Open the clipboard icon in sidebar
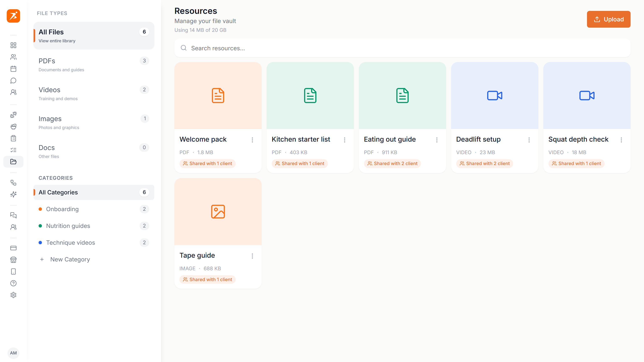This screenshot has width=644, height=362. click(x=13, y=138)
